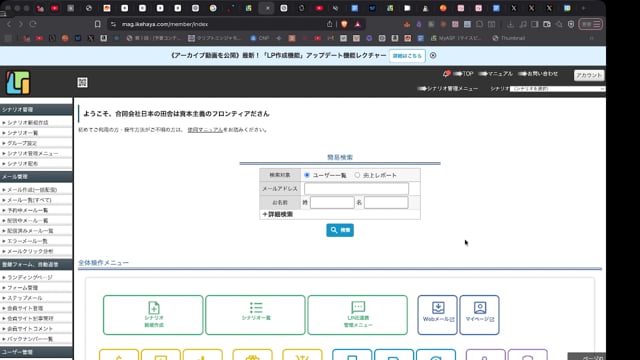640x360 pixels.
Task: Open 会員サイト管理 in the sidebar
Action: pyautogui.click(x=25, y=308)
